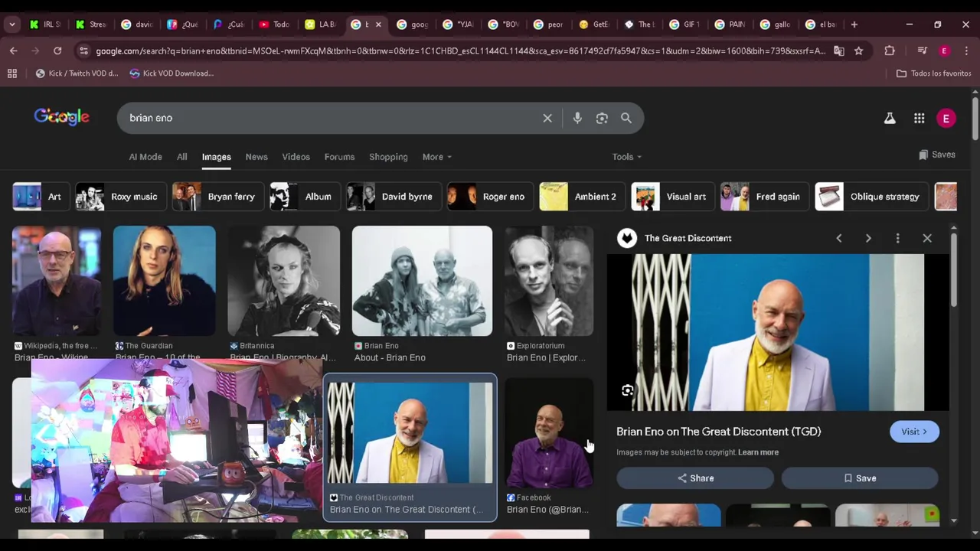The image size is (980, 551).
Task: Filter images by David byrne chip
Action: coord(394,197)
